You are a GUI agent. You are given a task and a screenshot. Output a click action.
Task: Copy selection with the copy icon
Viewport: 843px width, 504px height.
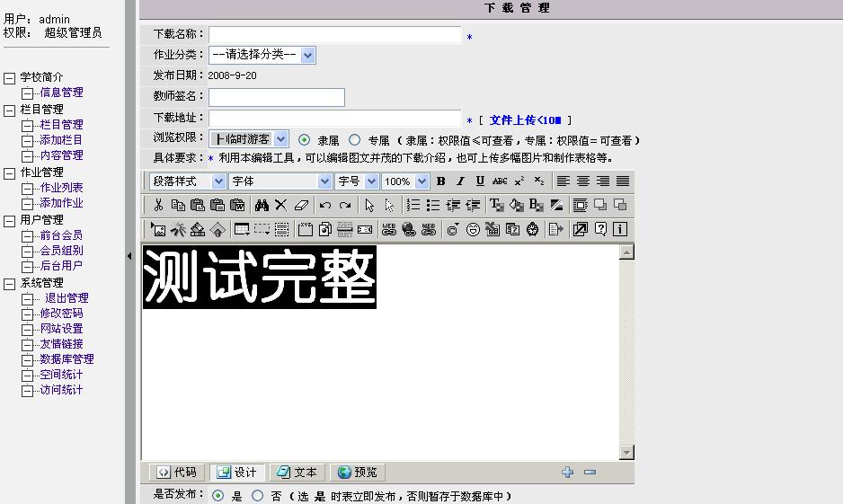point(178,205)
